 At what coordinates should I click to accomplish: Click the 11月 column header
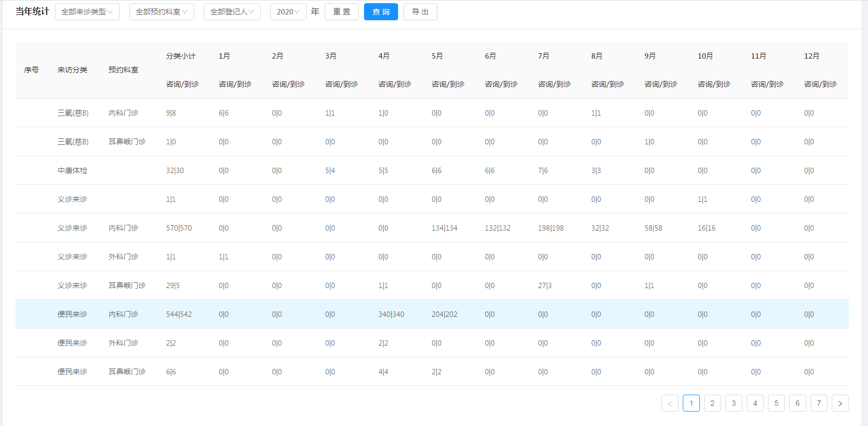point(759,56)
